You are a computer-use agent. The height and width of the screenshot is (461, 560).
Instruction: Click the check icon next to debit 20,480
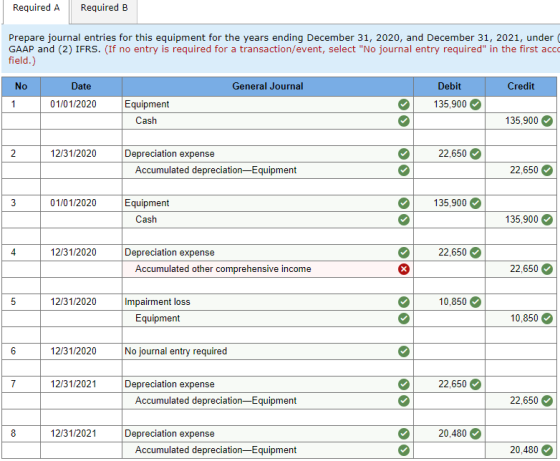(475, 434)
